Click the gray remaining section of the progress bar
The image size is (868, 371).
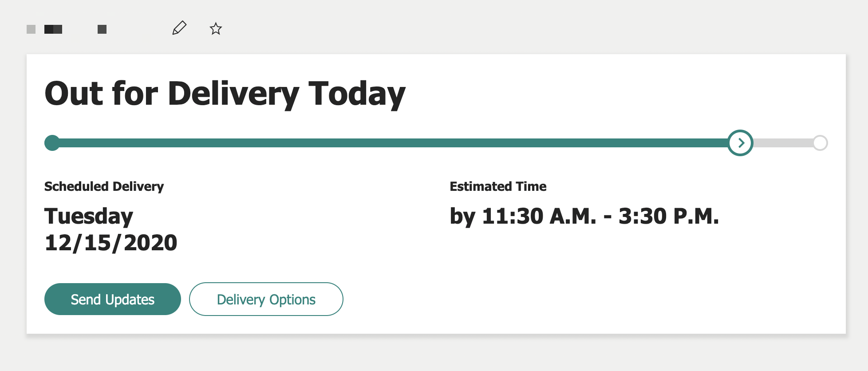(x=783, y=143)
